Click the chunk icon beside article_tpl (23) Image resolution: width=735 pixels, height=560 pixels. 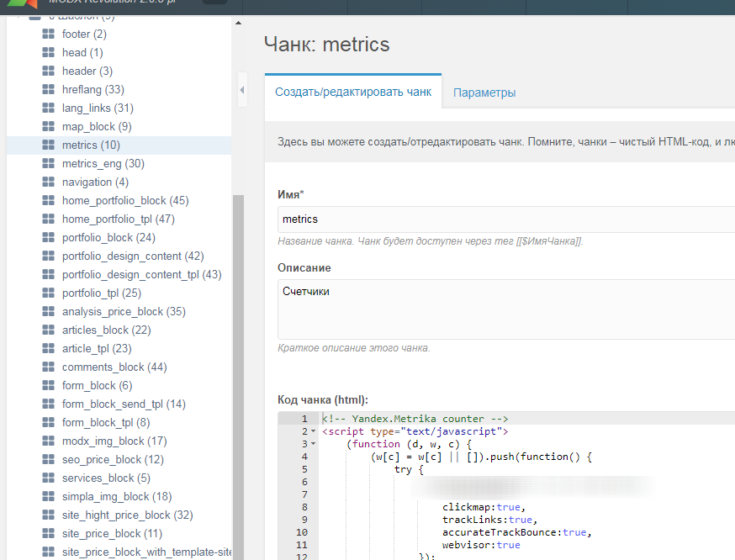tap(48, 349)
